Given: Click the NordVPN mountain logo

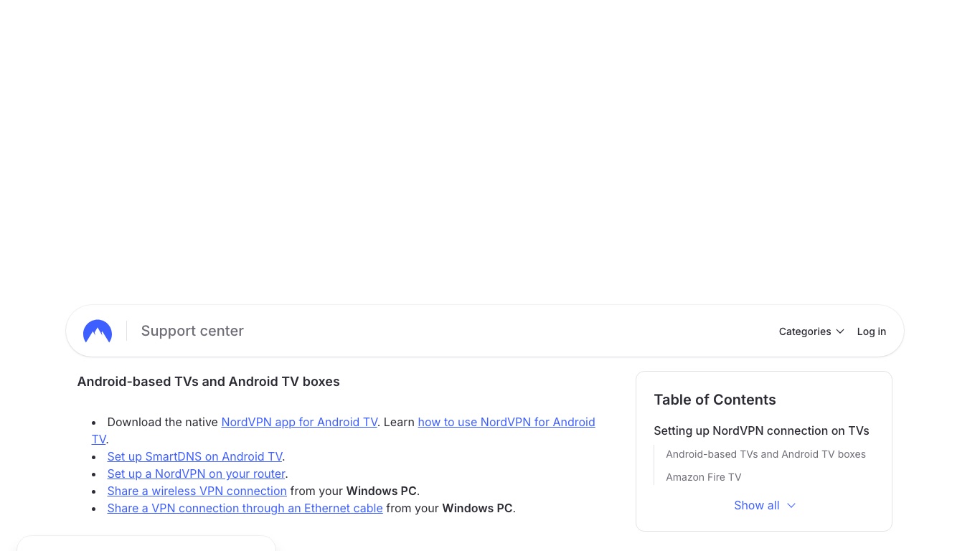Looking at the screenshot, I should click(x=98, y=331).
